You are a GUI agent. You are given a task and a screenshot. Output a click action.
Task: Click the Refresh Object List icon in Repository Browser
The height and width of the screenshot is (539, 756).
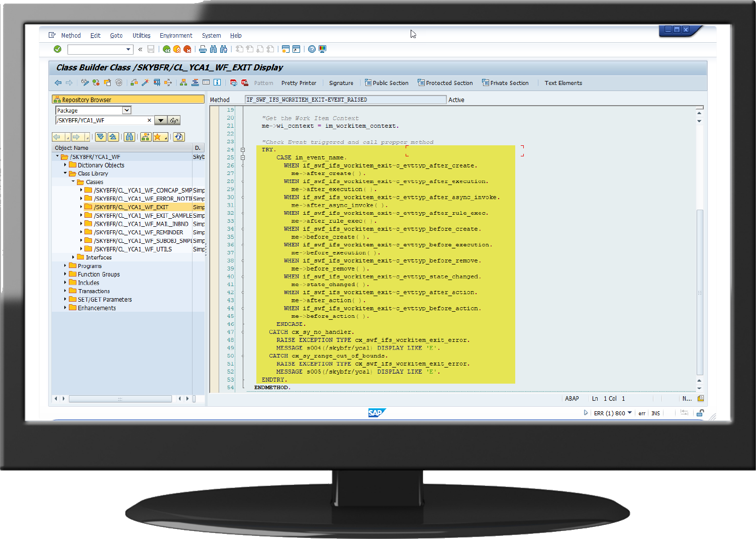coord(179,137)
